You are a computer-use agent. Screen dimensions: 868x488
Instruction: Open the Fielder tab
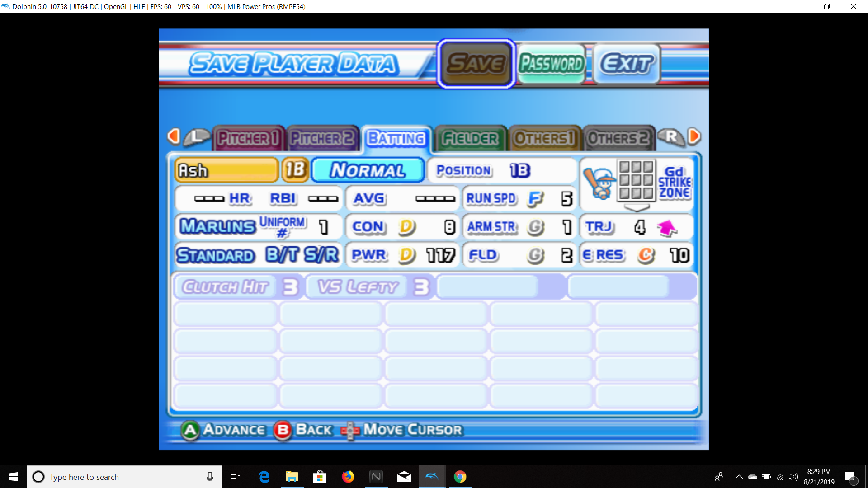(470, 138)
